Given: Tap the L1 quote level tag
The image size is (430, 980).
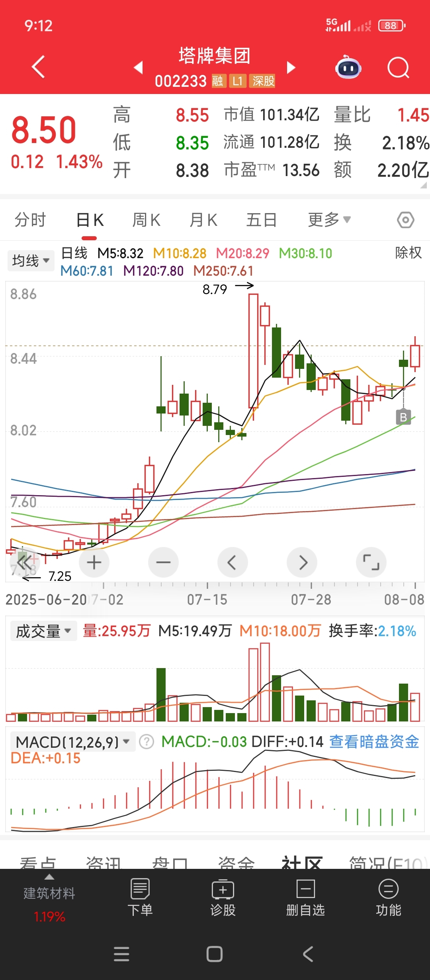Looking at the screenshot, I should click(238, 81).
